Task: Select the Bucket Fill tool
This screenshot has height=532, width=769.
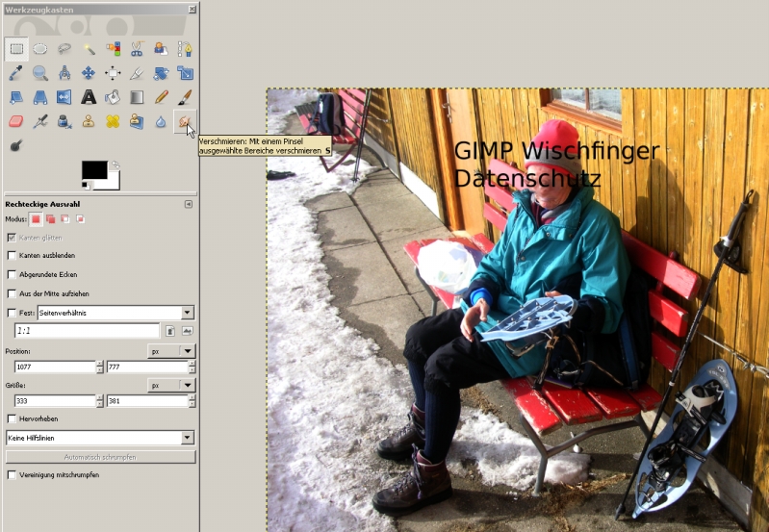Action: (113, 96)
